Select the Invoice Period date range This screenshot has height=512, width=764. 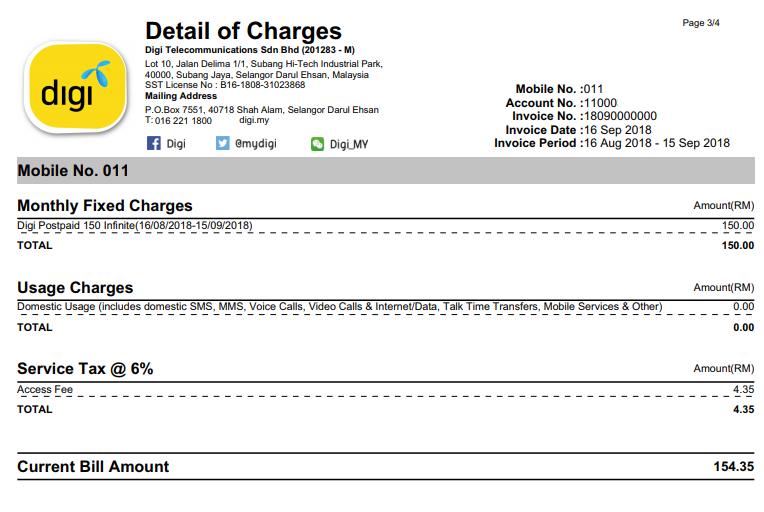[657, 143]
